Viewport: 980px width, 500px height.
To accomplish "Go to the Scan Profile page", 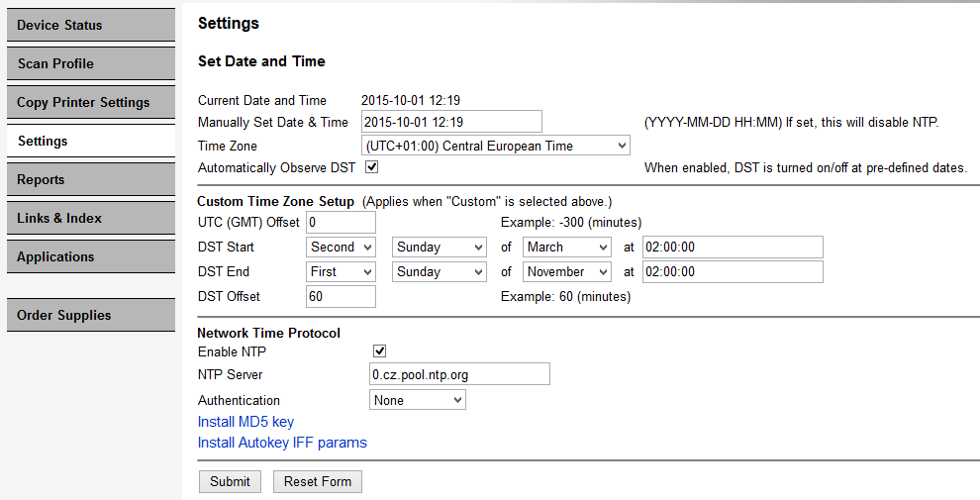I will tap(91, 63).
